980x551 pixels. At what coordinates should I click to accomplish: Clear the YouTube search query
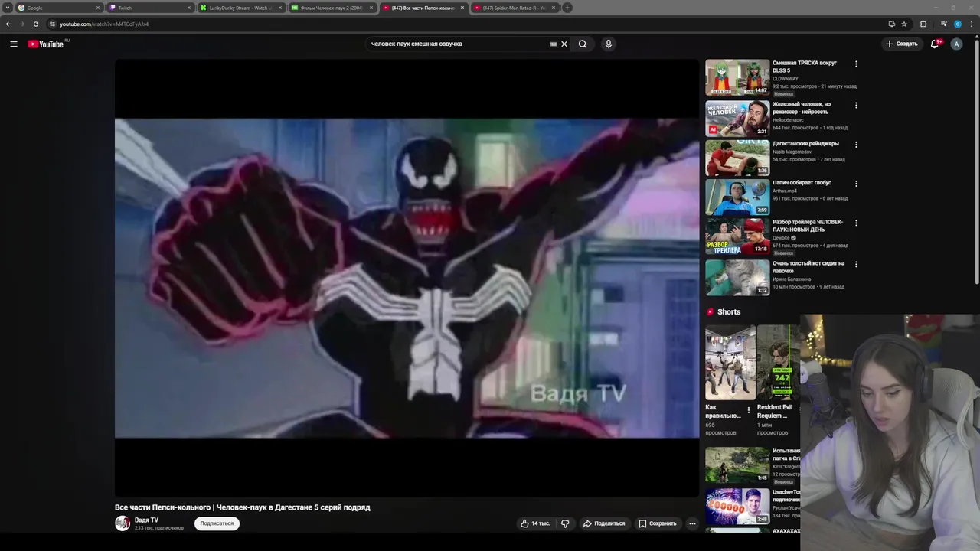[564, 44]
